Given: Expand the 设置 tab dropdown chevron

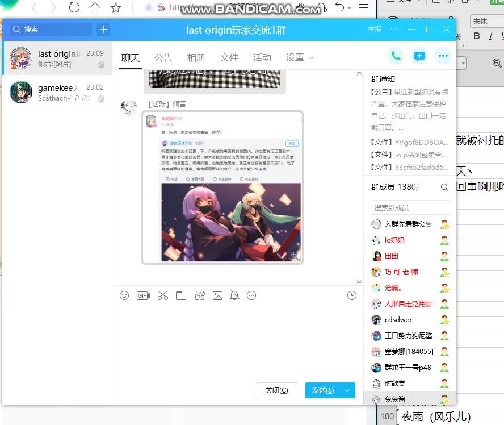Looking at the screenshot, I should [x=311, y=57].
